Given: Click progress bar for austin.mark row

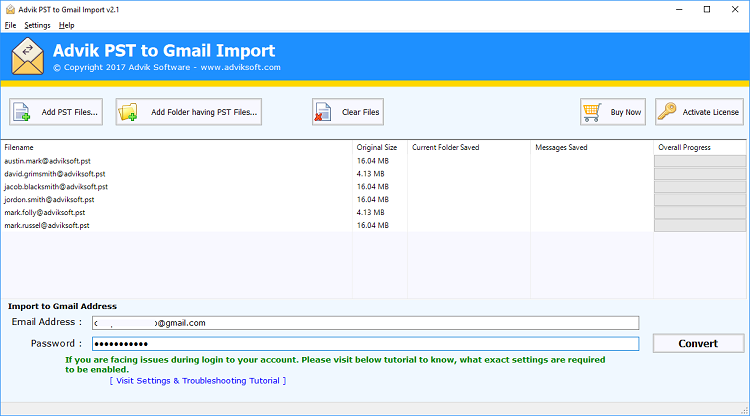Looking at the screenshot, I should pos(700,161).
